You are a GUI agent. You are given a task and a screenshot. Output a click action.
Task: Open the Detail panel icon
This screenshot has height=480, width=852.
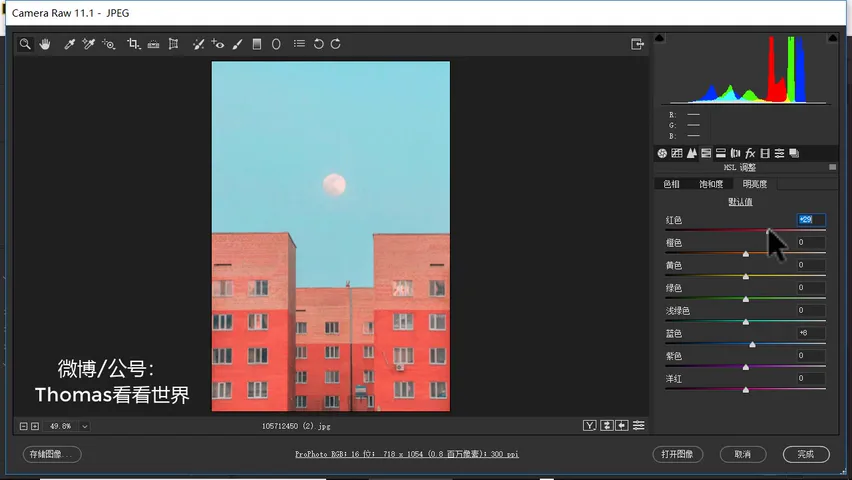pyautogui.click(x=691, y=153)
